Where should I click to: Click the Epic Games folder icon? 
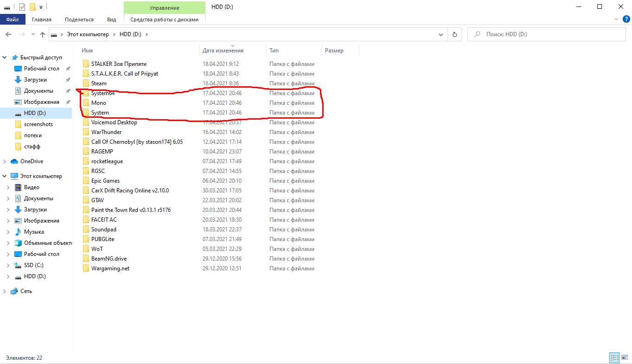pyautogui.click(x=86, y=181)
